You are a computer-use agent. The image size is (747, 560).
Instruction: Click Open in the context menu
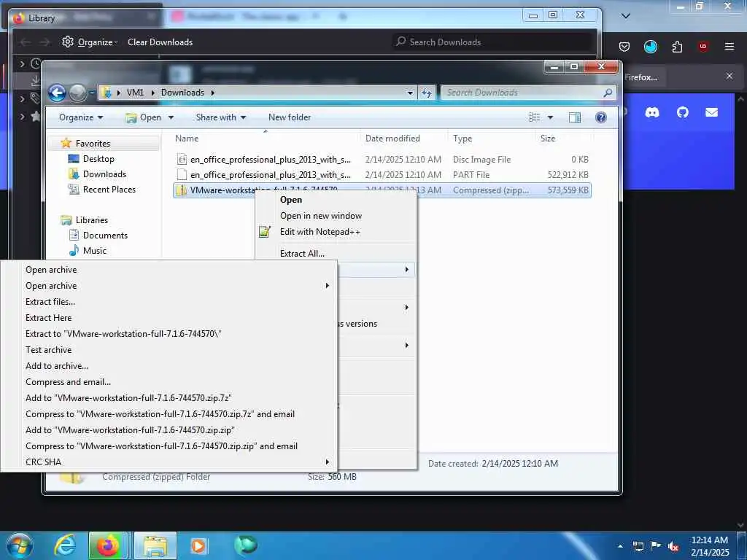pyautogui.click(x=291, y=200)
